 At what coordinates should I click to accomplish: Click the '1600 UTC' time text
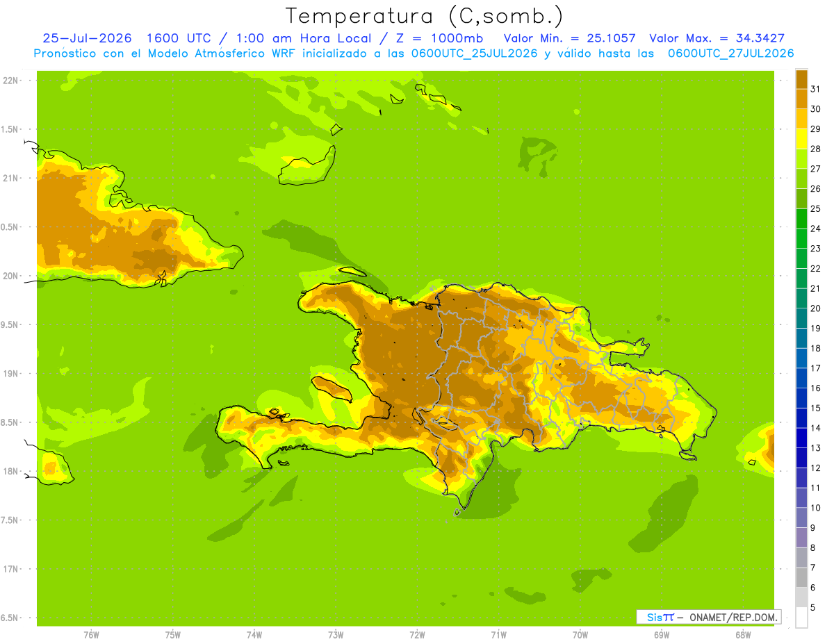[x=178, y=38]
